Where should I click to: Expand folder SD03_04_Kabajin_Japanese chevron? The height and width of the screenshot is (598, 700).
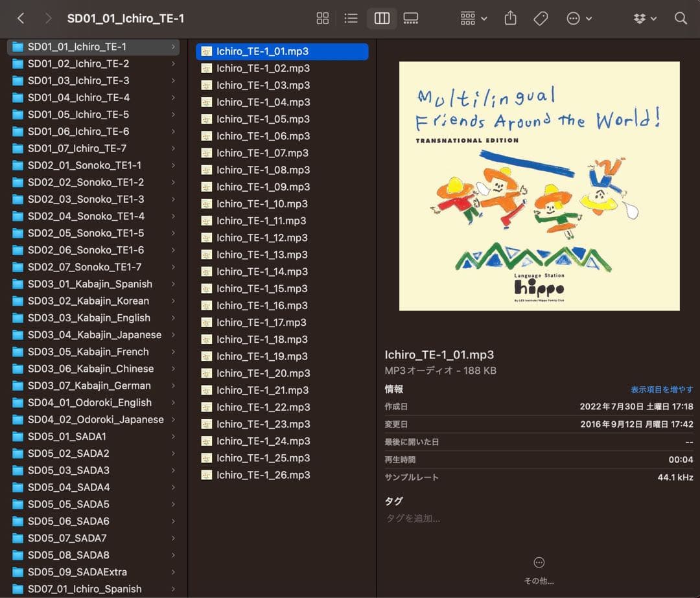tap(173, 335)
